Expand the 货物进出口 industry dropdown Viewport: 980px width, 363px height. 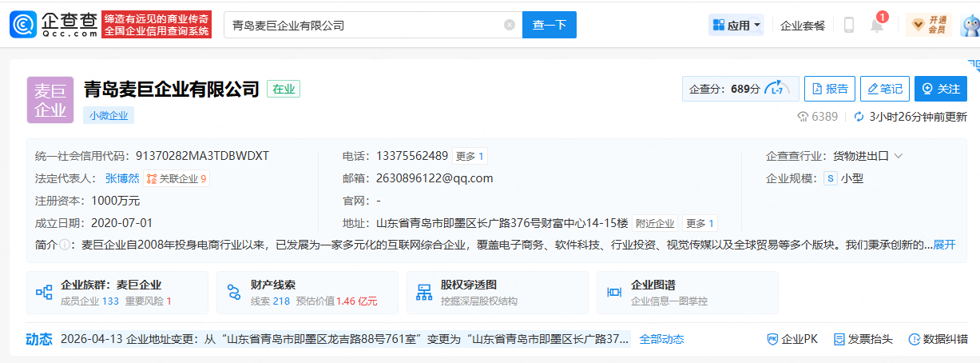898,156
